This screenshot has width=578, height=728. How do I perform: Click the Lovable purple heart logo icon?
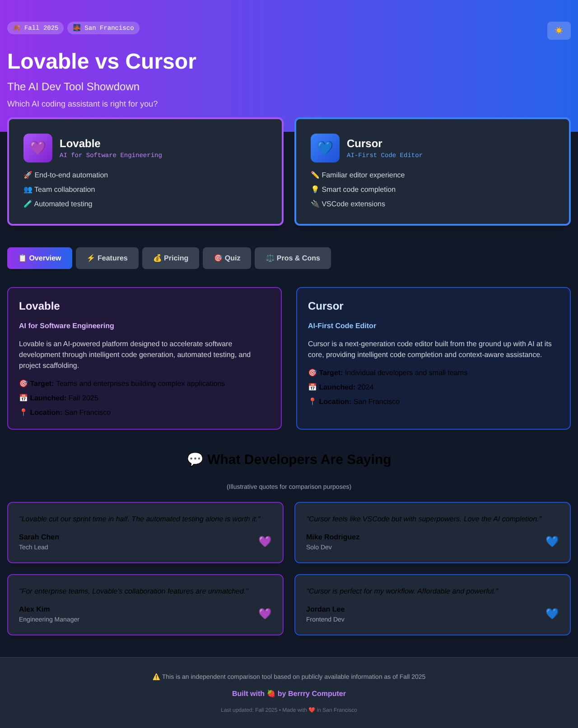[x=38, y=148]
